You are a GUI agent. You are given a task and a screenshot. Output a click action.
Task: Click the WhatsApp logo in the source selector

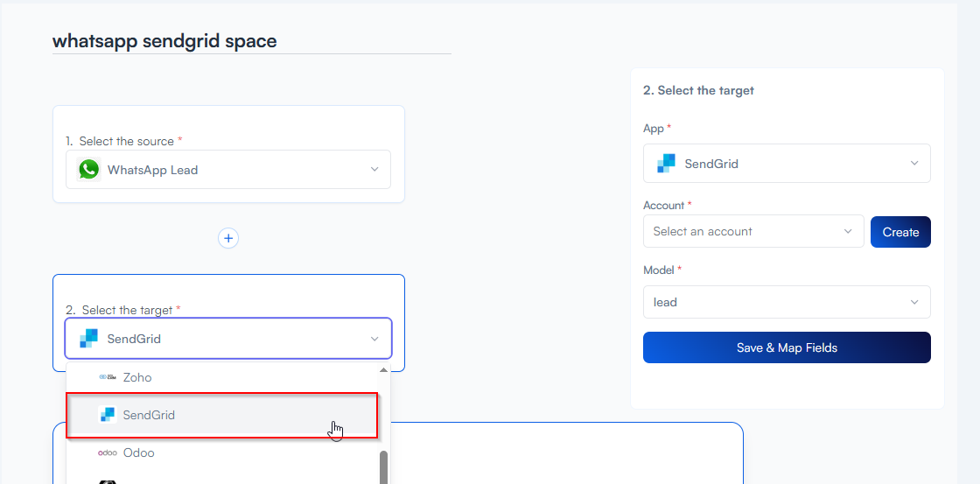pyautogui.click(x=88, y=170)
